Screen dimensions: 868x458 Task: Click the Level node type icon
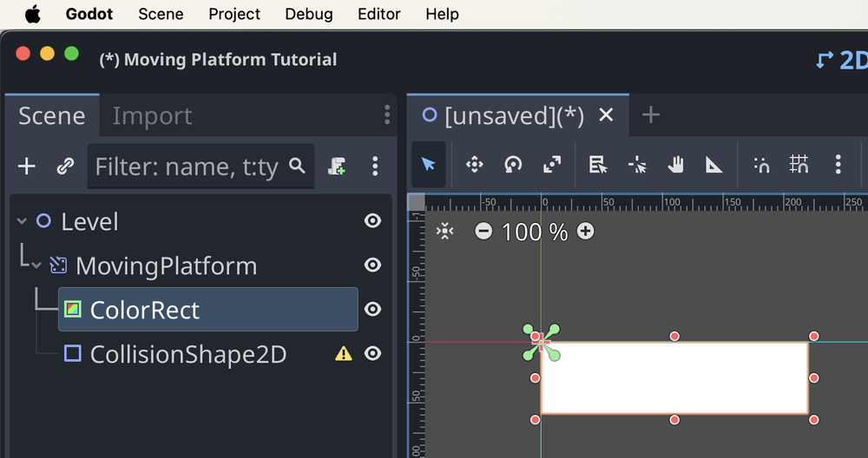[x=43, y=221]
